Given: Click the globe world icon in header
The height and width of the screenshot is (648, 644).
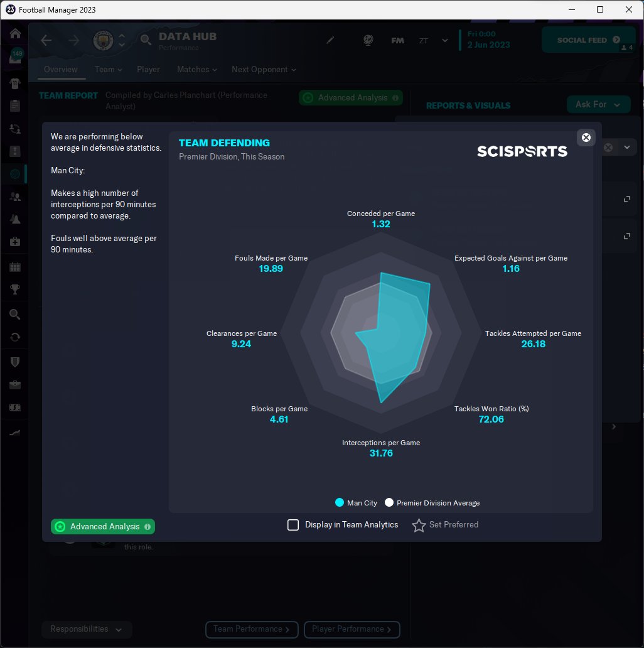Looking at the screenshot, I should [368, 40].
